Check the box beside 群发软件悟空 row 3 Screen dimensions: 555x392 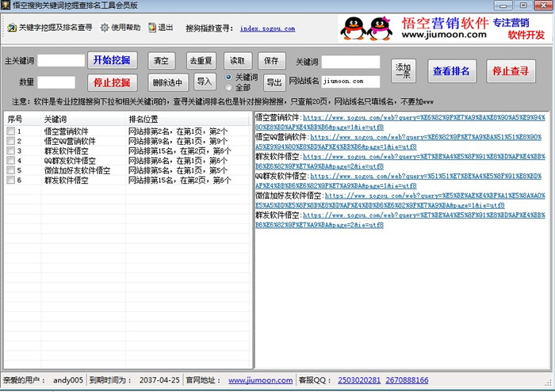point(10,150)
